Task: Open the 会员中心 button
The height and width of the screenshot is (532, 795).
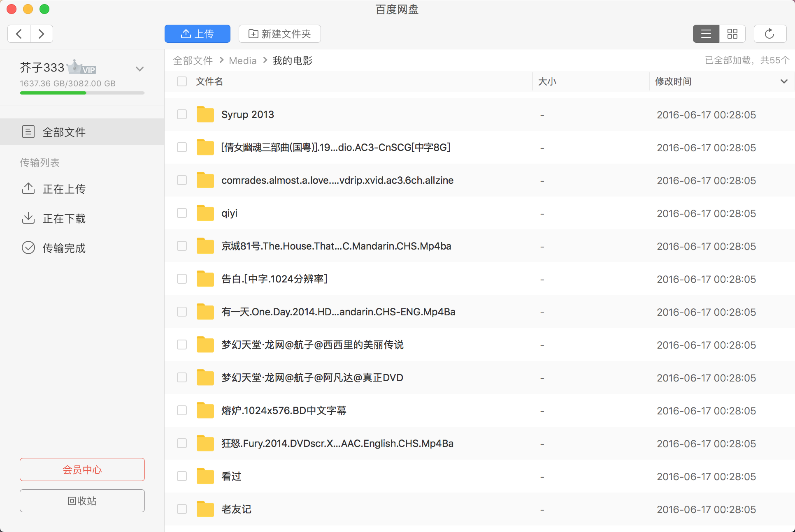Action: (82, 470)
